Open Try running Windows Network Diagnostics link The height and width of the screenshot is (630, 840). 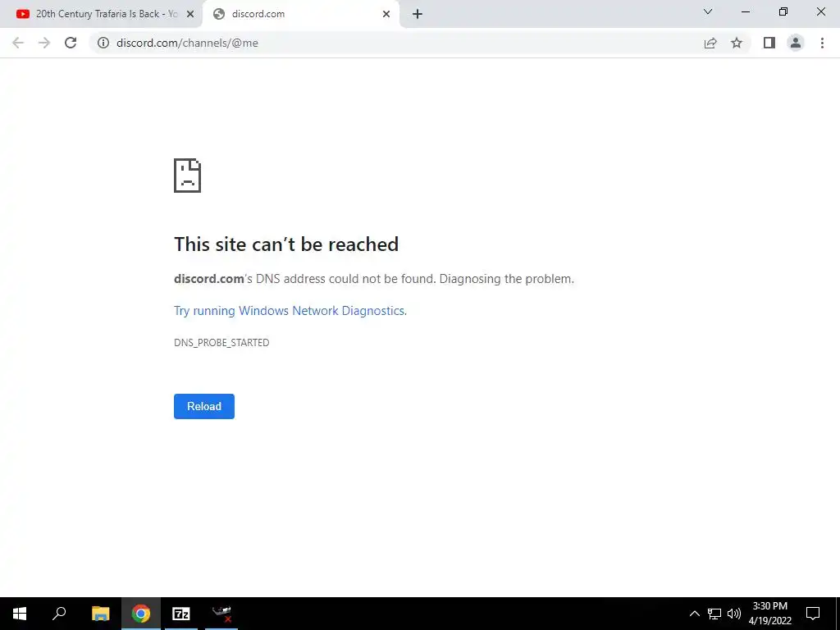click(290, 311)
